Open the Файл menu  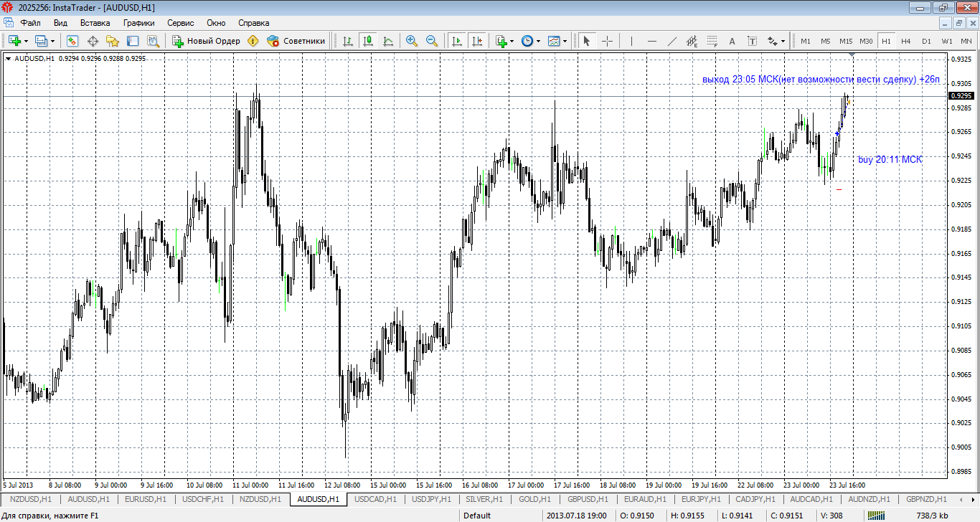tap(30, 22)
